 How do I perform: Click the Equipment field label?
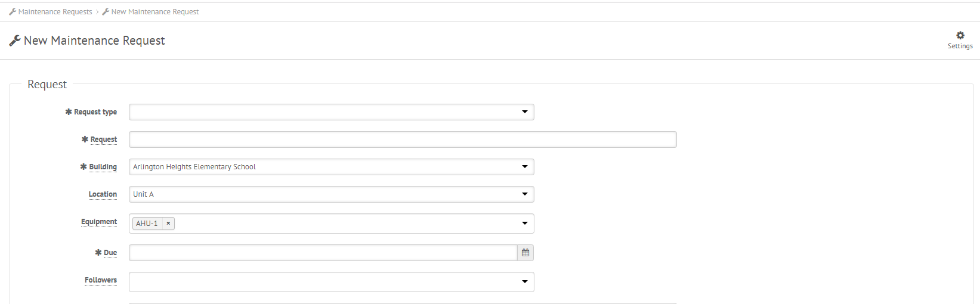[x=99, y=222]
